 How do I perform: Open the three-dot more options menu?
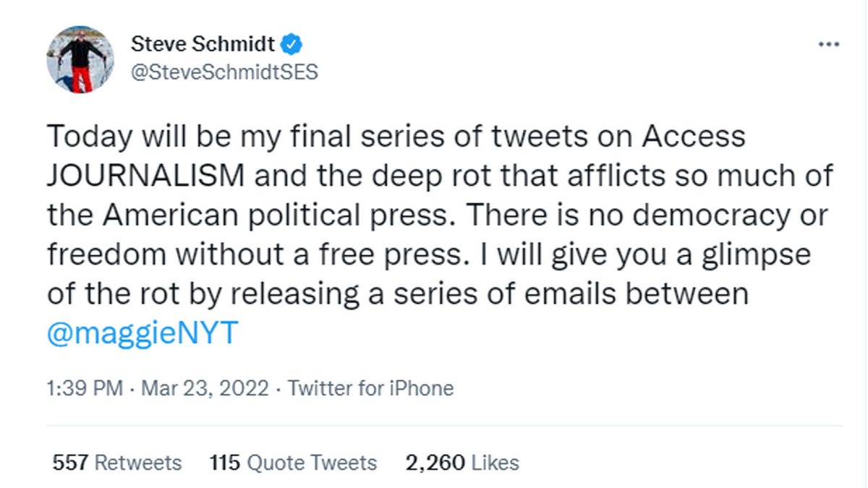[x=828, y=45]
